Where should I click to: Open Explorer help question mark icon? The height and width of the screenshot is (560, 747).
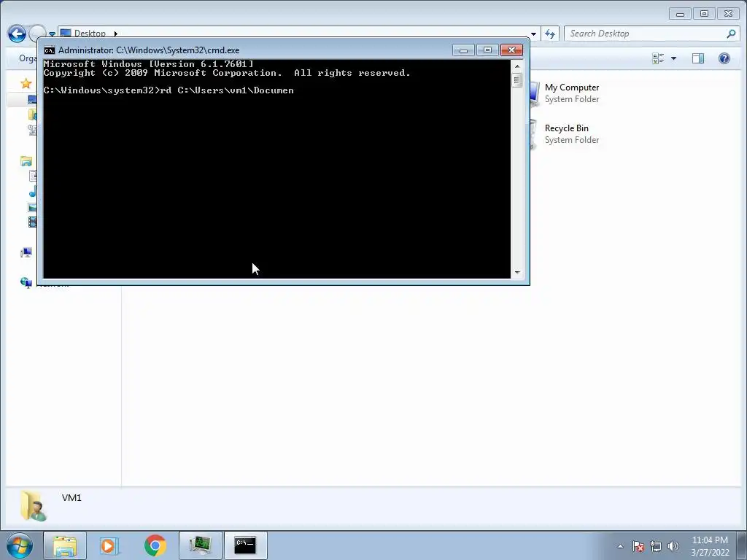point(724,58)
